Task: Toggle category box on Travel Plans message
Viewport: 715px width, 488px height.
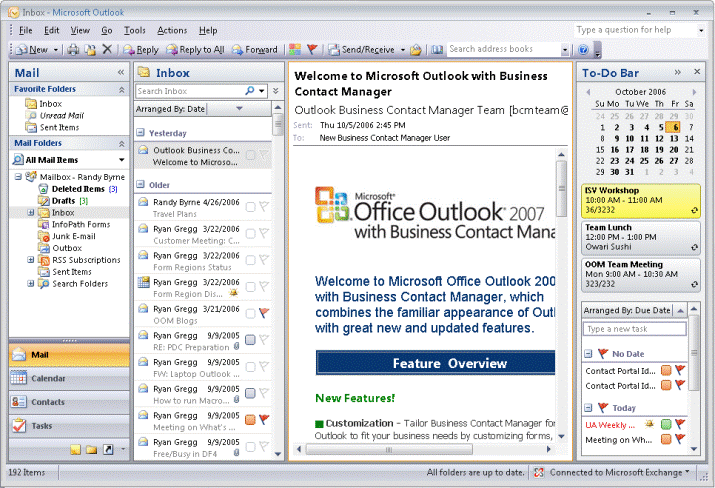Action: pos(250,207)
